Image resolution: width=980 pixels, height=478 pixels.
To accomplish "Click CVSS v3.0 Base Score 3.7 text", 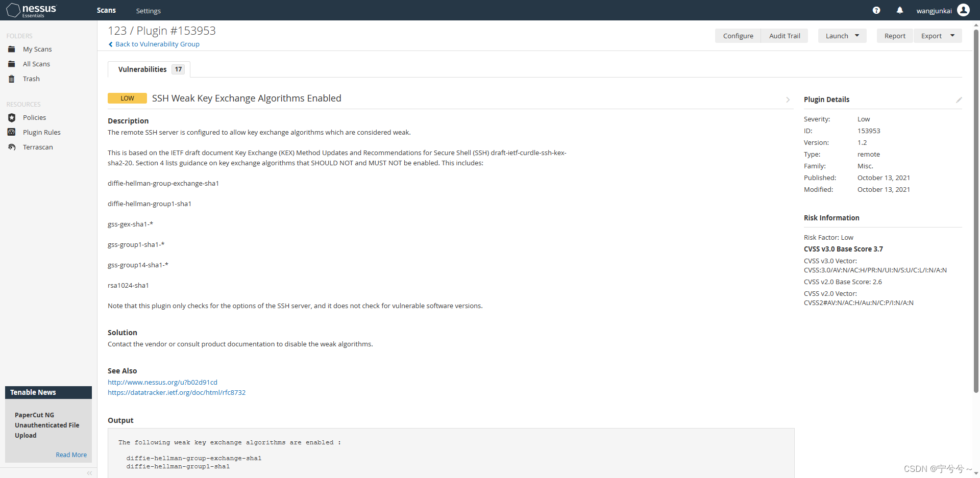I will click(x=843, y=249).
